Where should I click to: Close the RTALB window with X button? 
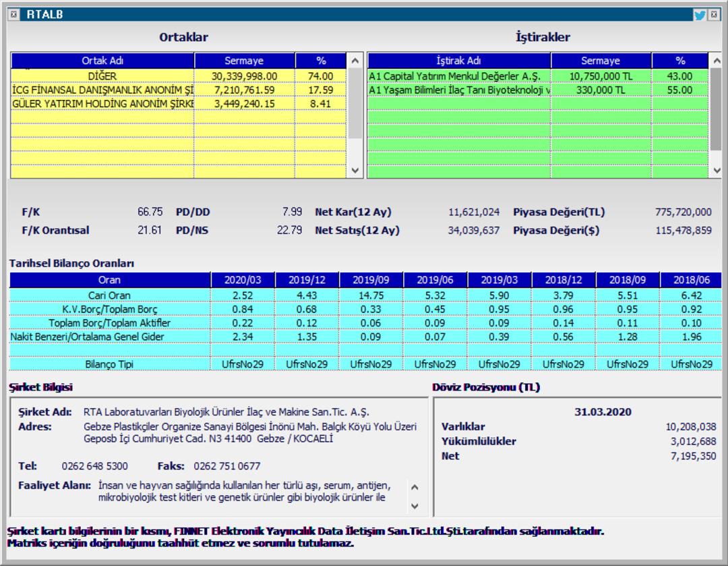(x=714, y=15)
